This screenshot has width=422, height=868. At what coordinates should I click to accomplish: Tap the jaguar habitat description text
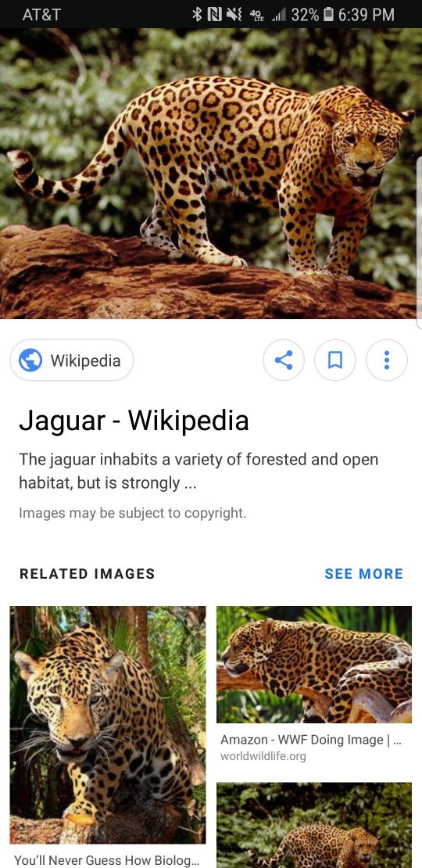198,471
